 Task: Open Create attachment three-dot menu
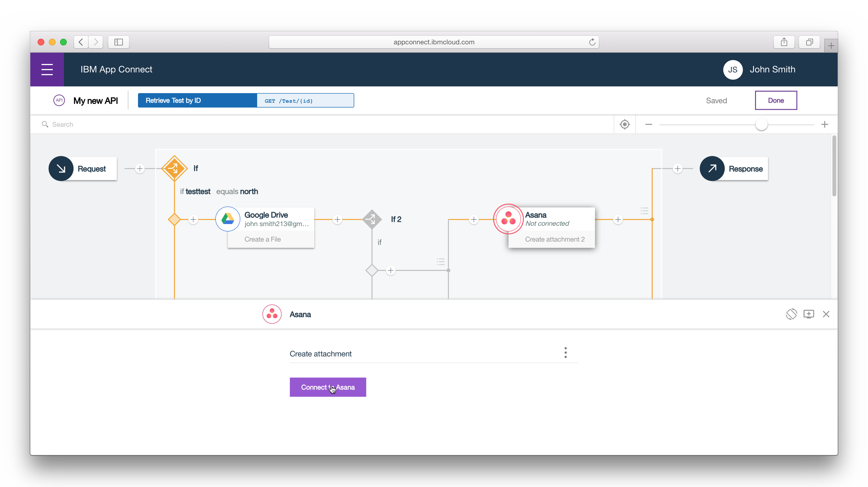(x=565, y=353)
